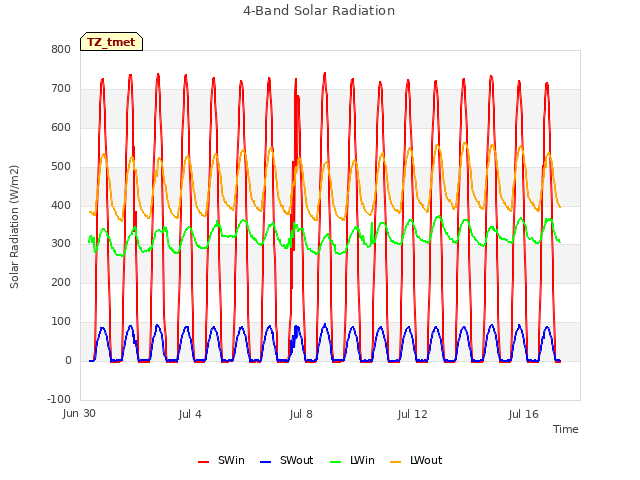Click the 300 y-axis tick label
This screenshot has height=480, width=640.
tap(61, 244)
